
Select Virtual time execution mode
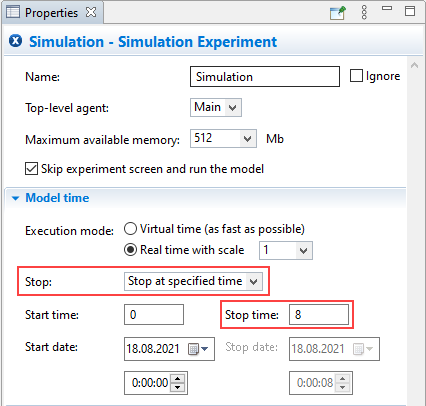pyautogui.click(x=130, y=229)
